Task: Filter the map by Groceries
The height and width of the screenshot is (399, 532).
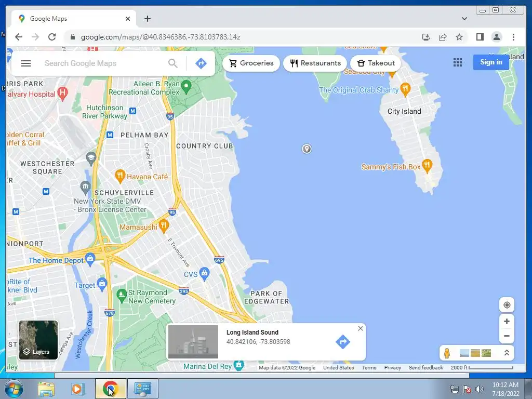Action: (251, 63)
